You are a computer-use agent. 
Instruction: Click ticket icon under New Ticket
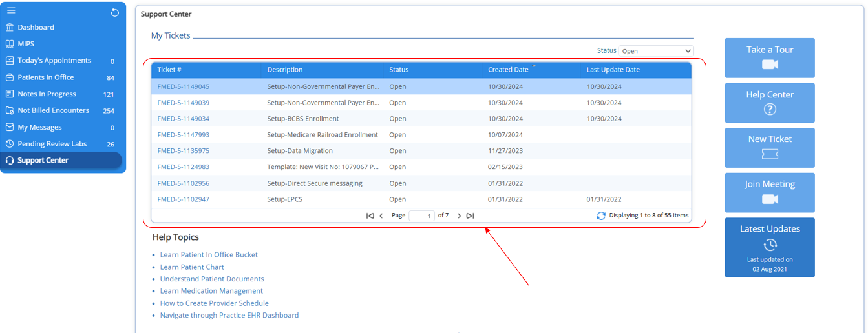(x=770, y=154)
